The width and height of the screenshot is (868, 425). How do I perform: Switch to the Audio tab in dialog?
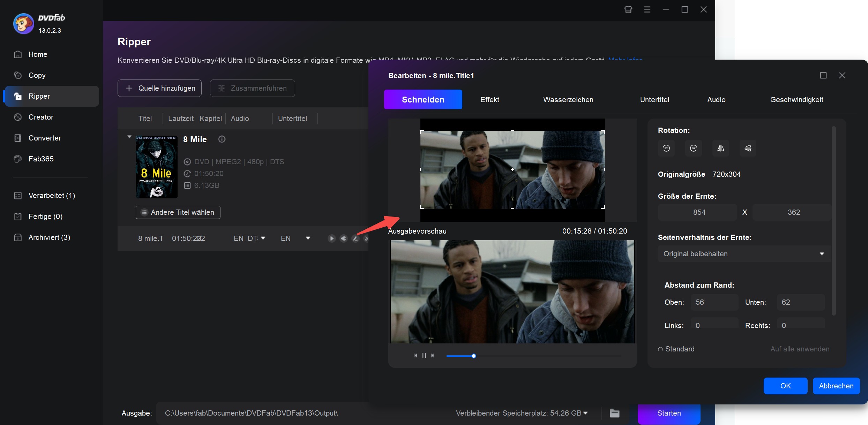tap(717, 100)
